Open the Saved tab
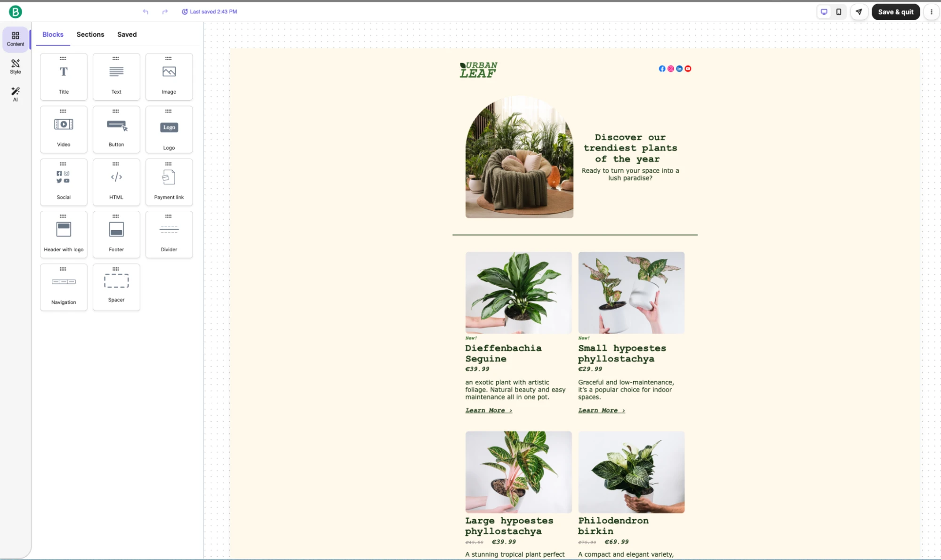The height and width of the screenshot is (560, 941). tap(127, 34)
